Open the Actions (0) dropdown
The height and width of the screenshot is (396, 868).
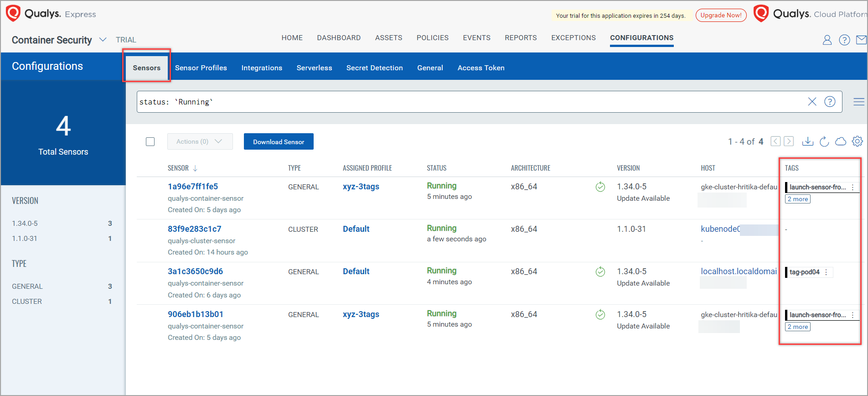pyautogui.click(x=200, y=141)
